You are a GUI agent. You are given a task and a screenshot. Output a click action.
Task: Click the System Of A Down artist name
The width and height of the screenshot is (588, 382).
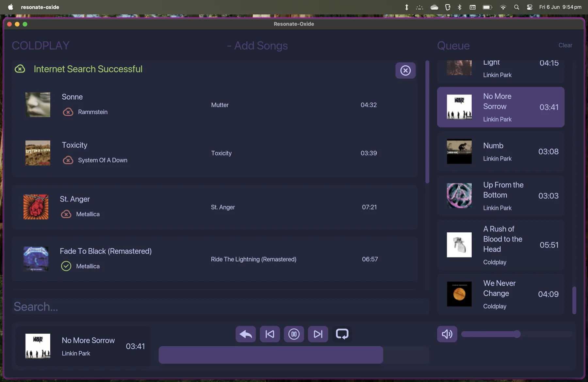tap(103, 160)
